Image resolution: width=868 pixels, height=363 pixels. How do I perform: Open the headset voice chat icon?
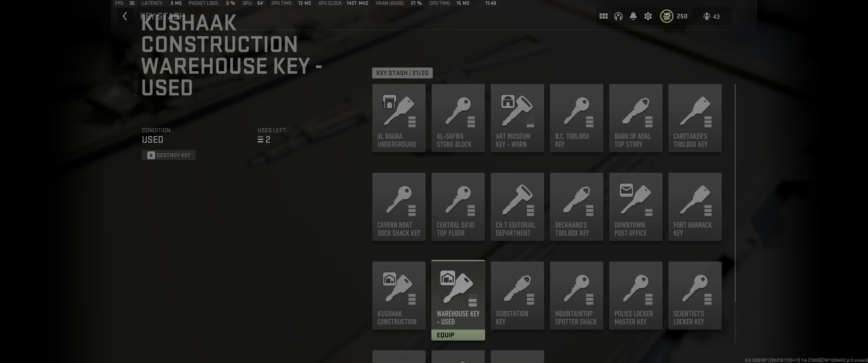point(618,16)
